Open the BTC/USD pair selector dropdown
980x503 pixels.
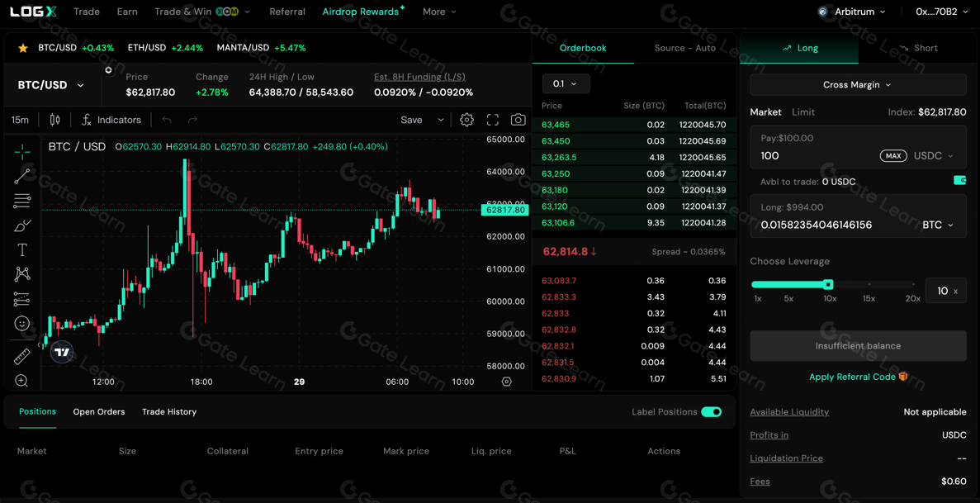click(x=51, y=84)
